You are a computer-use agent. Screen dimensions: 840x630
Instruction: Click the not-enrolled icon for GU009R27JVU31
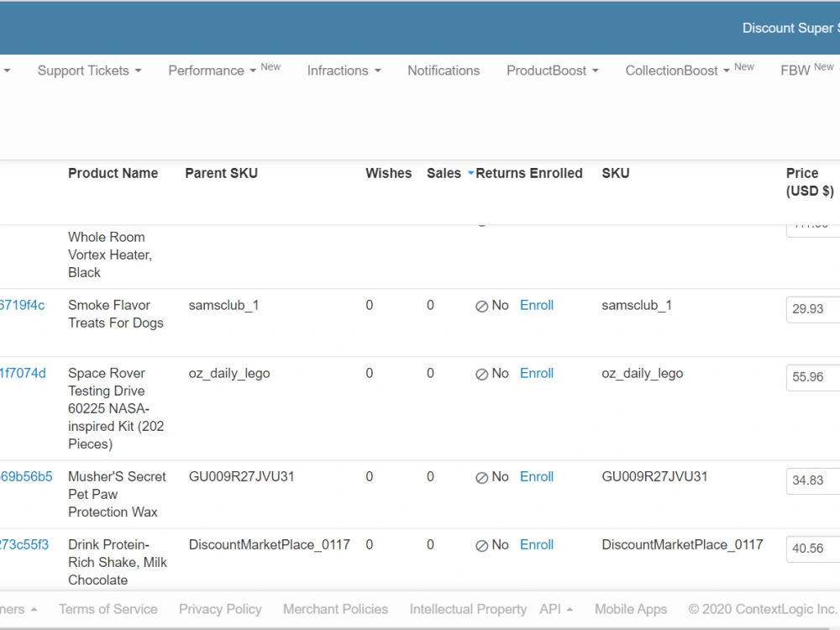pos(481,478)
